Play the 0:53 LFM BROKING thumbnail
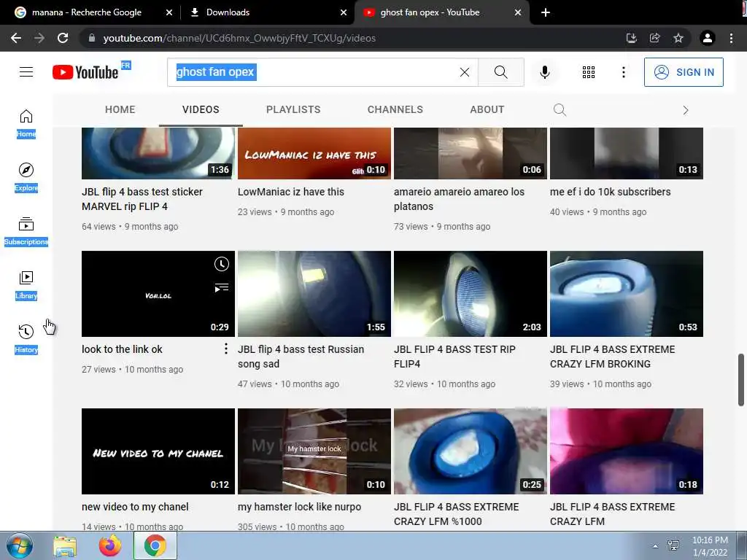Viewport: 747px width, 560px height. click(x=627, y=294)
